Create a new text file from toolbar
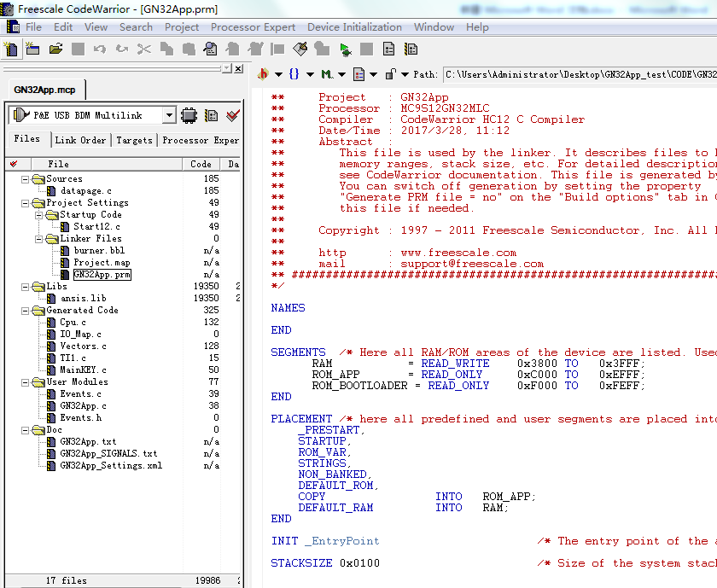Viewport: 717px width, 588px height. point(11,49)
